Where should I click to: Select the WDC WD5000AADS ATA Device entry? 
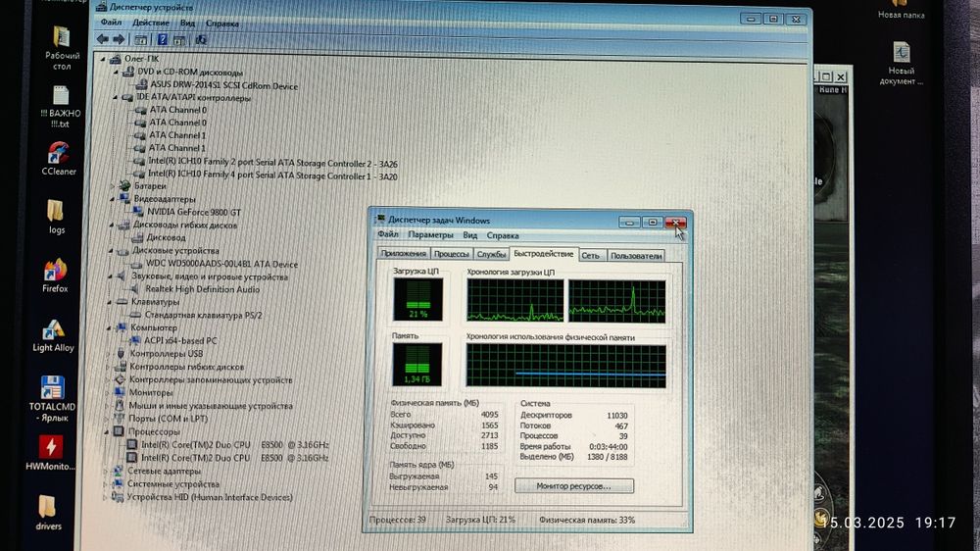[221, 264]
